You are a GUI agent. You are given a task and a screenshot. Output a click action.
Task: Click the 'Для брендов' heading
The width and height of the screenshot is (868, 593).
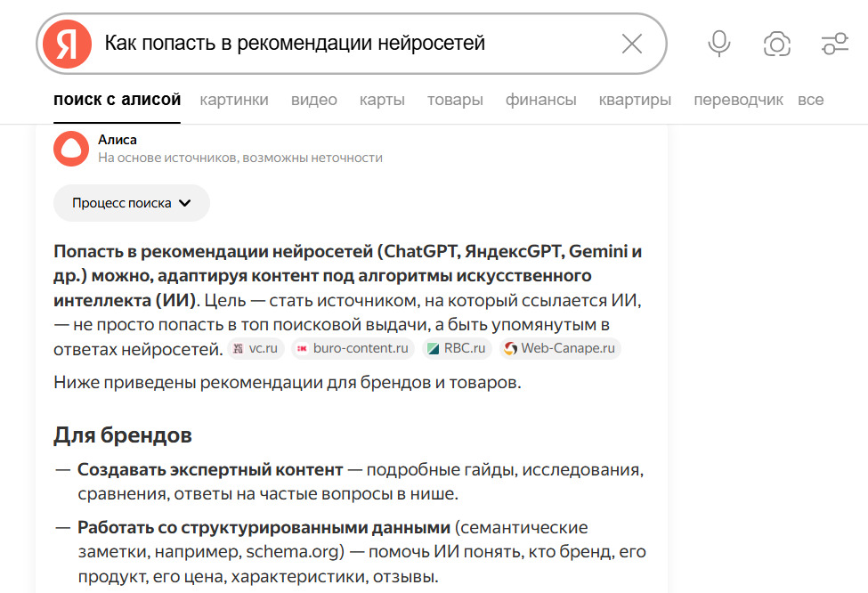point(123,435)
